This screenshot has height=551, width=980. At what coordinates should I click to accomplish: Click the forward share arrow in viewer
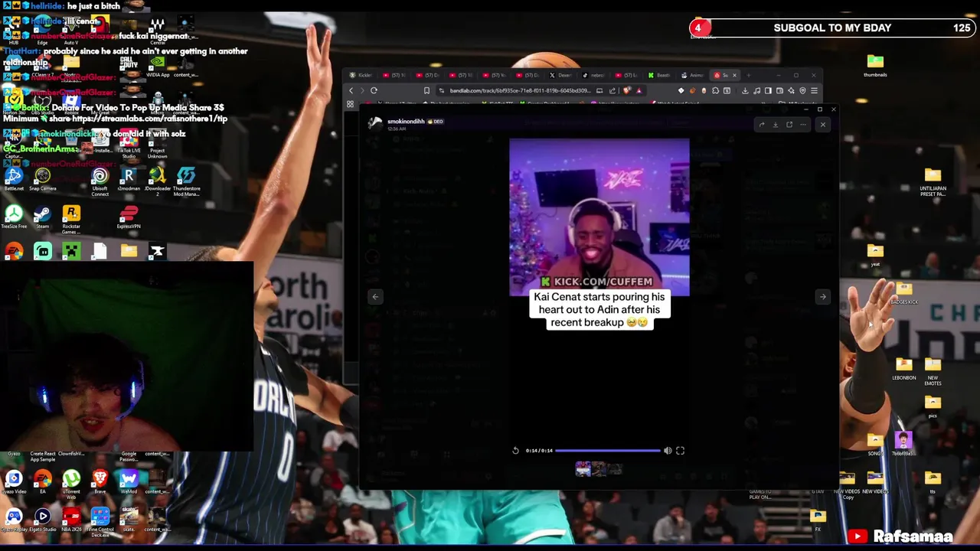(x=761, y=125)
